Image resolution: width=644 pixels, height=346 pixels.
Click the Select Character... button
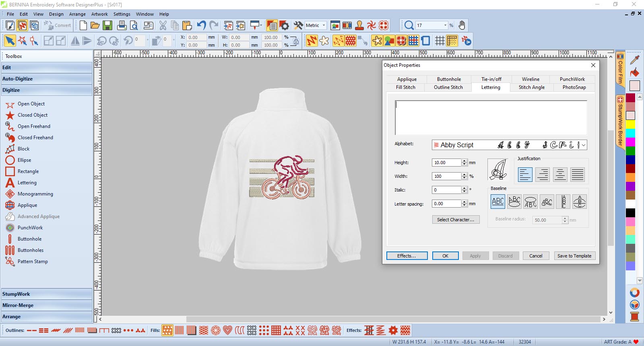[456, 220]
